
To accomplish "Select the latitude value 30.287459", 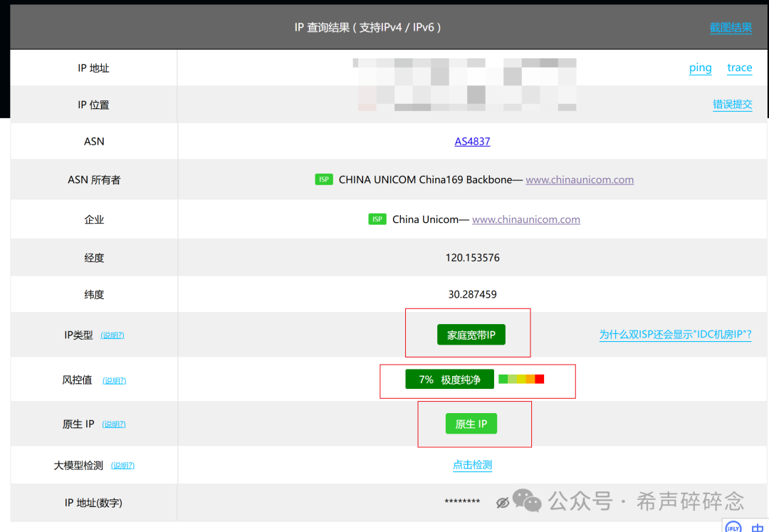I will 472,294.
